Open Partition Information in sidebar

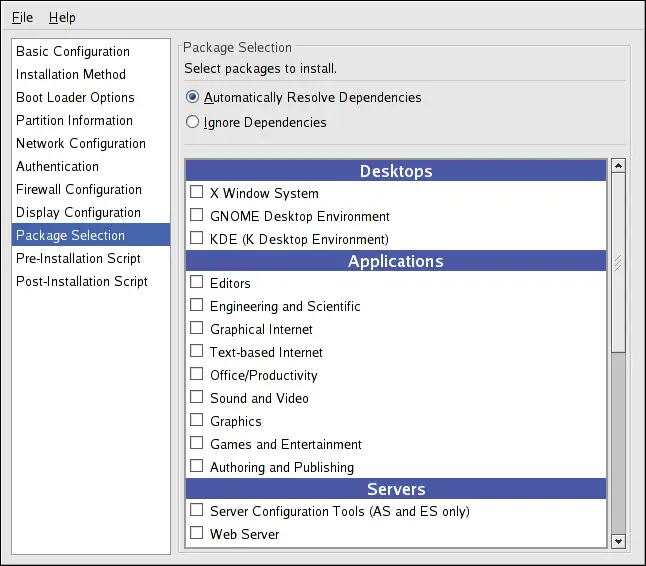[x=74, y=120]
